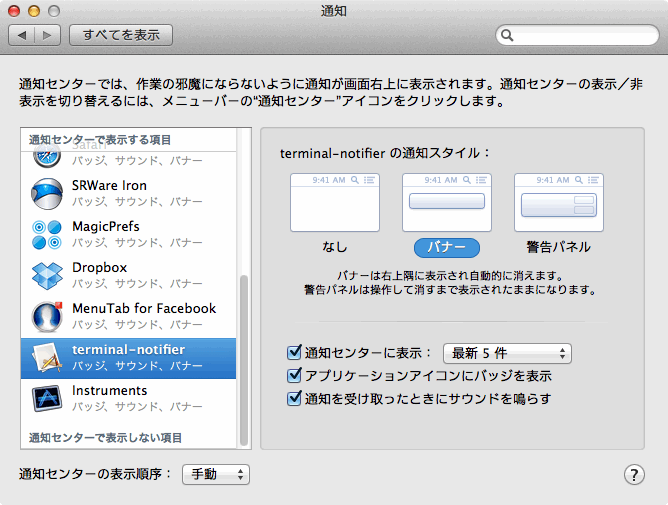Select the 警告パネル style label

coord(559,247)
